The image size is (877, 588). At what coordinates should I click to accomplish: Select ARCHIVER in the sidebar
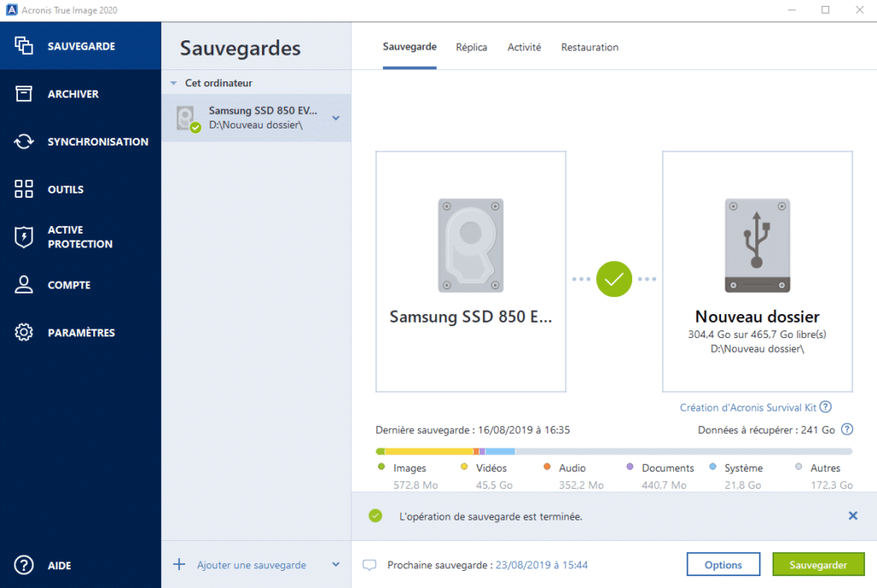pos(74,94)
